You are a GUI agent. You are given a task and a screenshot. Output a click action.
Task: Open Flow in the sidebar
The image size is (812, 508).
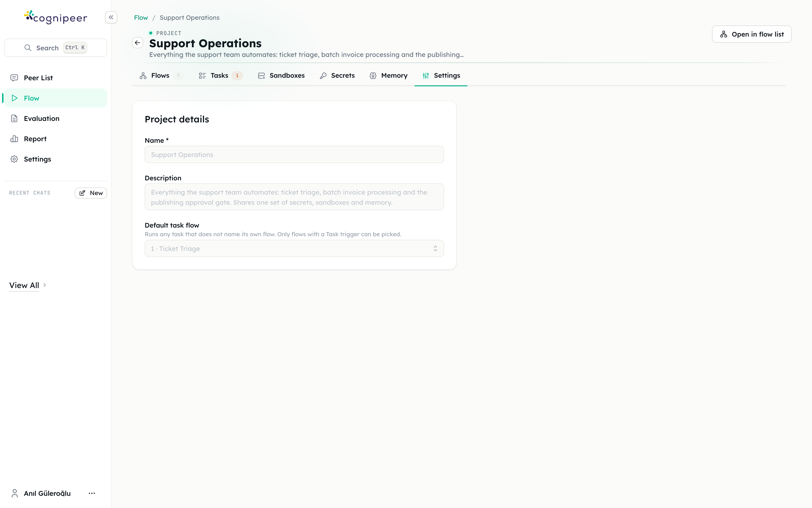click(56, 98)
